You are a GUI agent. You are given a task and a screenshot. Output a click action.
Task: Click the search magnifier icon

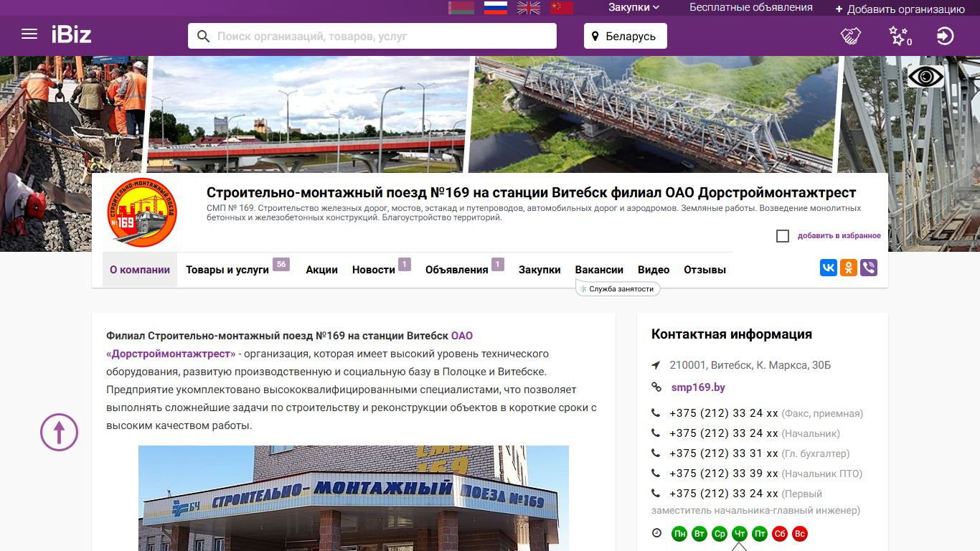tap(203, 36)
